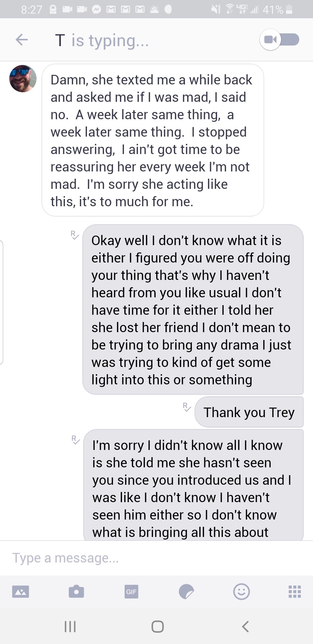This screenshot has width=313, height=644.
Task: Open the sticker picker icon
Action: pyautogui.click(x=186, y=591)
